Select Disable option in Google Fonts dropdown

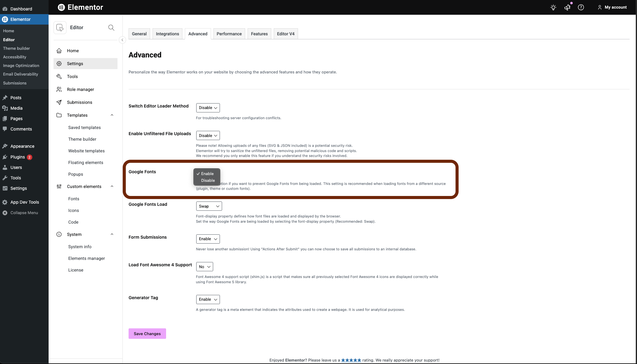pos(208,181)
